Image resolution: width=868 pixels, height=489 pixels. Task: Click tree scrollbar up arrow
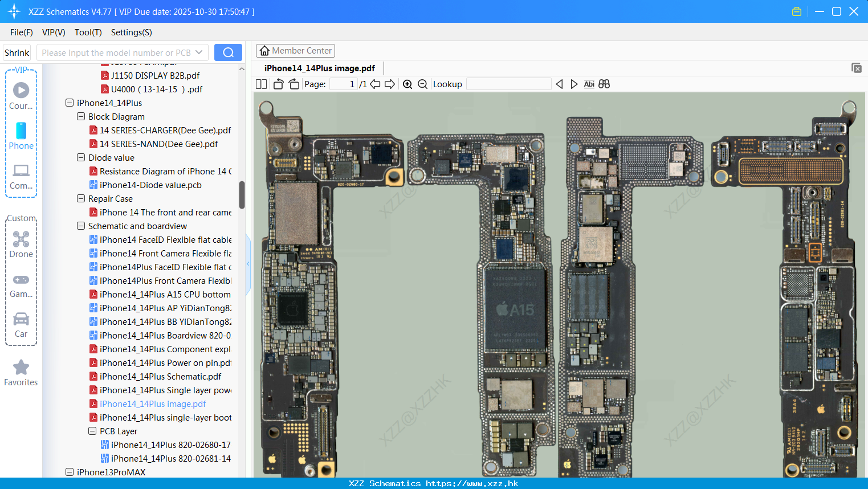tap(242, 69)
